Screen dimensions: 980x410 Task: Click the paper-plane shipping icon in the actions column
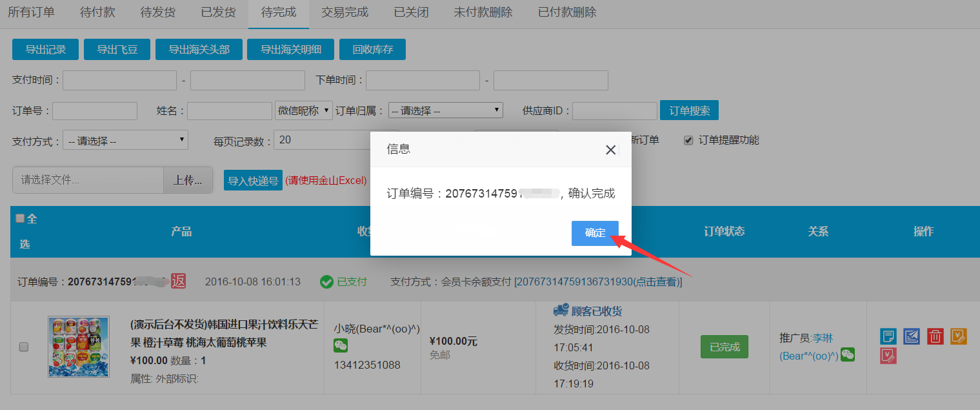click(x=912, y=336)
